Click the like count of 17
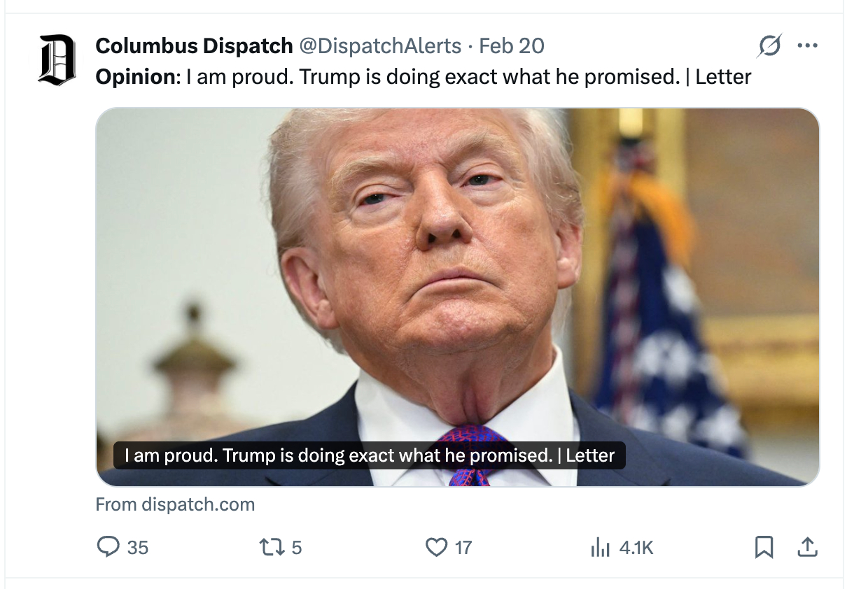The width and height of the screenshot is (868, 589). tap(463, 547)
